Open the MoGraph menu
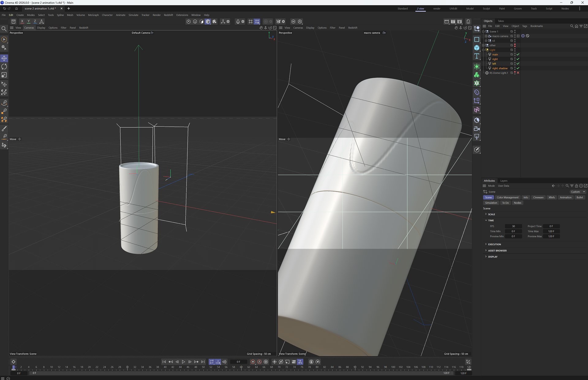The height and width of the screenshot is (380, 588). (x=93, y=15)
